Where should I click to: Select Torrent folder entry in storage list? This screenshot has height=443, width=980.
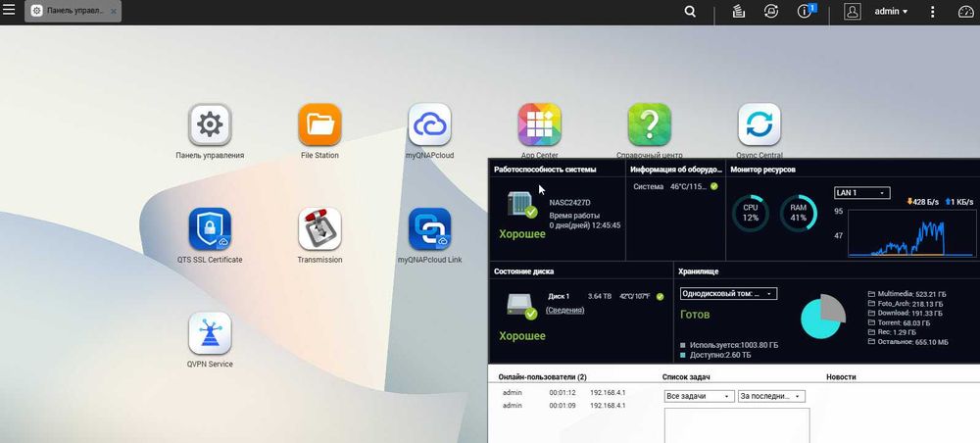click(899, 322)
